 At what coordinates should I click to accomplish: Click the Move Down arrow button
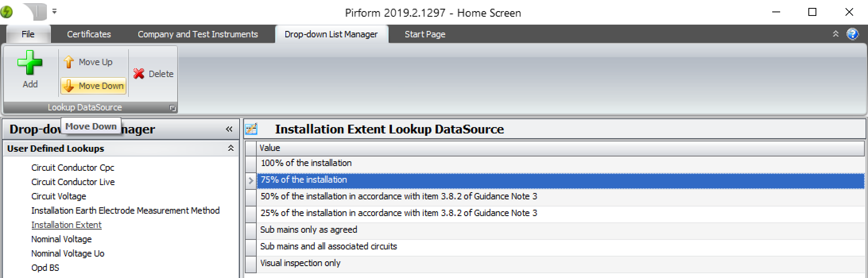pyautogui.click(x=93, y=86)
